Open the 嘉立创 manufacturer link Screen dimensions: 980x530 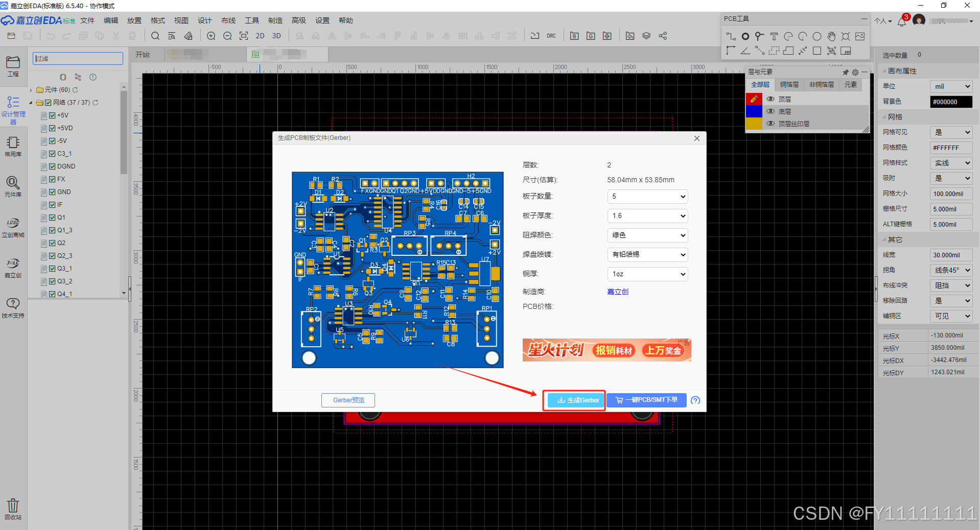point(618,292)
